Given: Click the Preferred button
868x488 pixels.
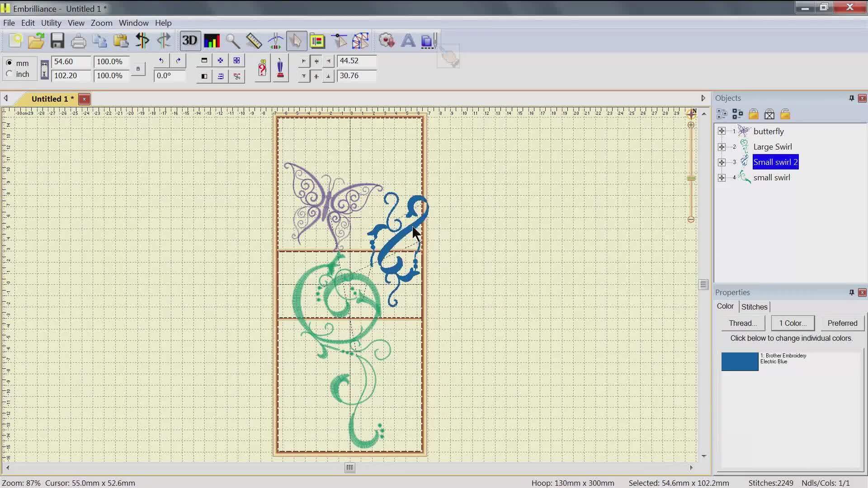Looking at the screenshot, I should [x=842, y=323].
